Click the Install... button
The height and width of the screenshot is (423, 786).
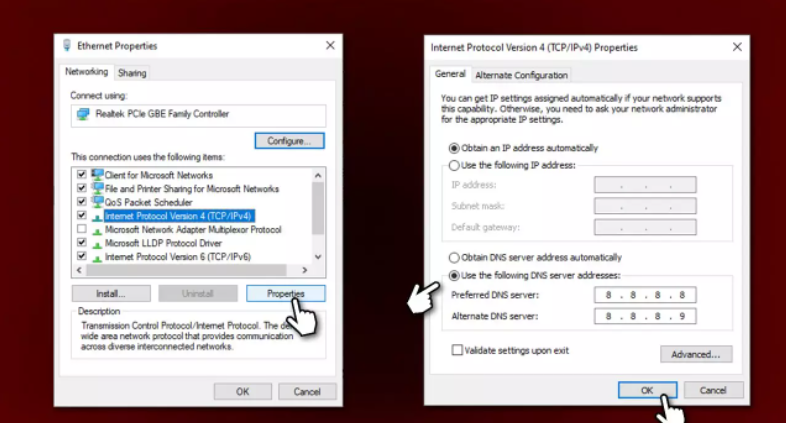[x=111, y=294]
